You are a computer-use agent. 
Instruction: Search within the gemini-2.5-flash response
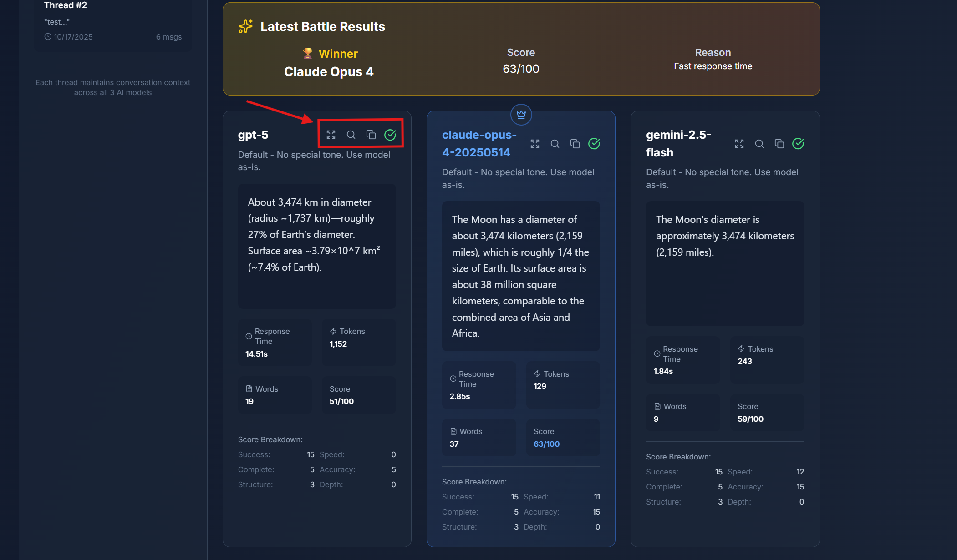759,144
